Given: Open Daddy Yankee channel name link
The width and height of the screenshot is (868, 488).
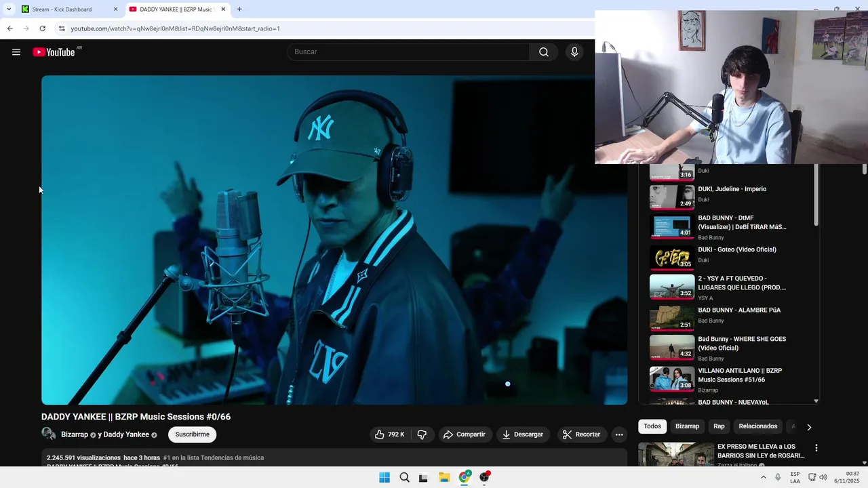Looking at the screenshot, I should click(x=126, y=434).
